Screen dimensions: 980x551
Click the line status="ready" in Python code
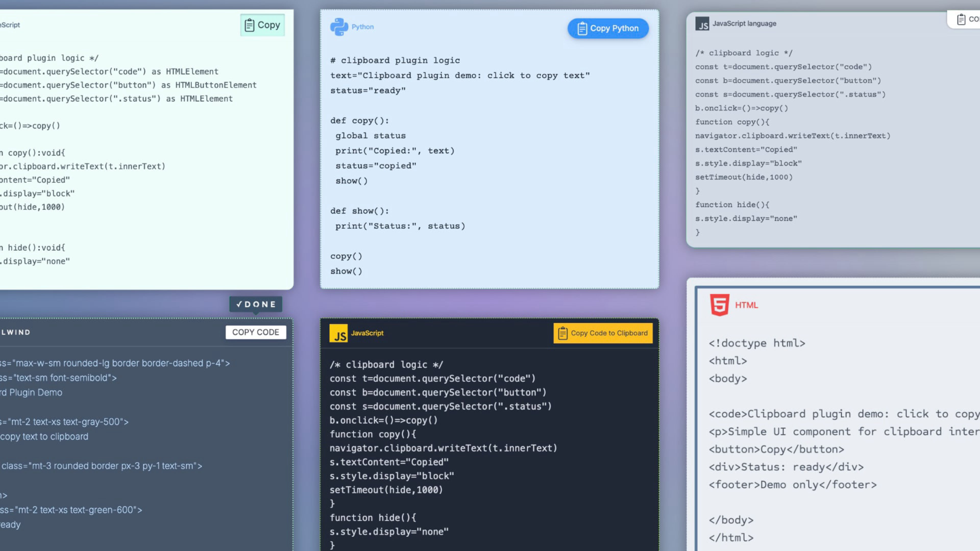(x=368, y=91)
